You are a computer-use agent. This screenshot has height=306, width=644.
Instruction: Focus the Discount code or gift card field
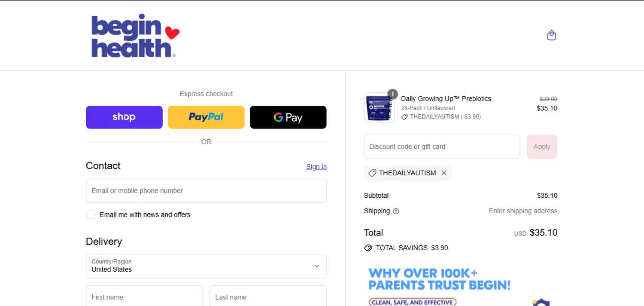[442, 147]
